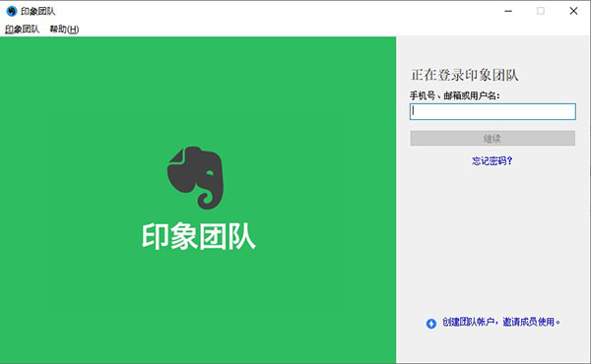Click the 手机号、邮箱或用户名 label

coord(454,95)
